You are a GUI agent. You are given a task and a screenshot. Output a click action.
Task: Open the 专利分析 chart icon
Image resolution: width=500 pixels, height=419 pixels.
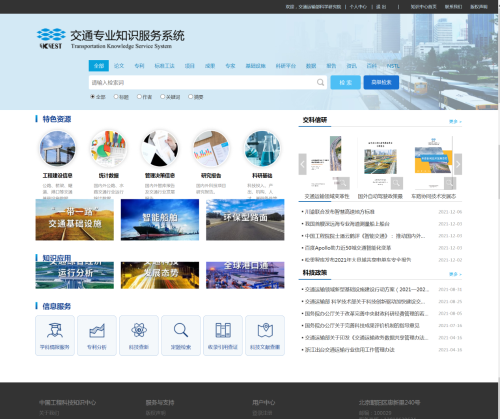97,331
